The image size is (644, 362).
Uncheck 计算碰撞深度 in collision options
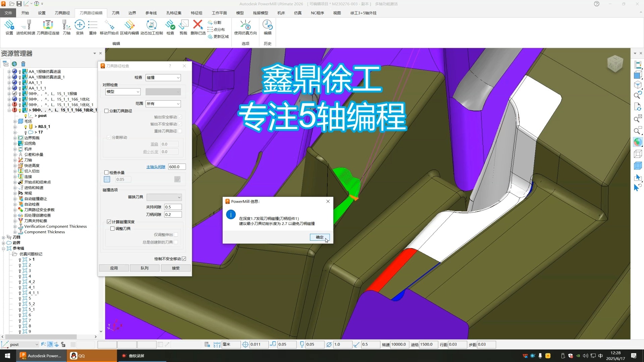pyautogui.click(x=109, y=222)
